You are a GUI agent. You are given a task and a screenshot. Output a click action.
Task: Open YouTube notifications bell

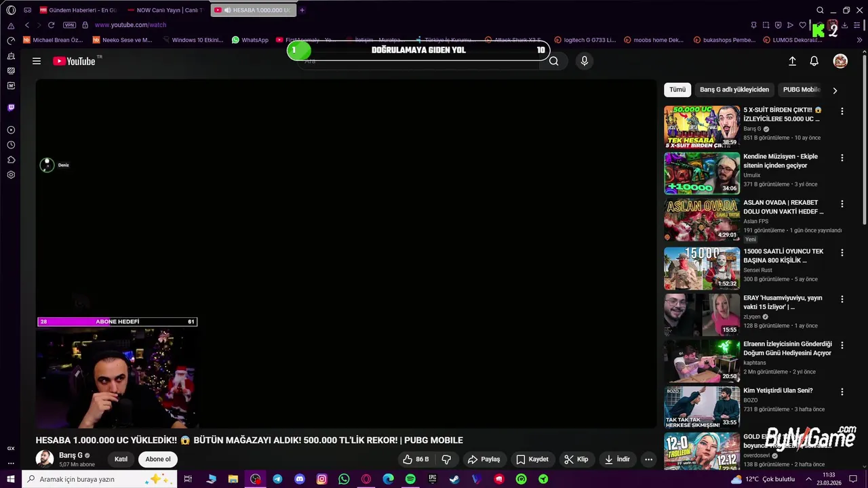tap(814, 61)
